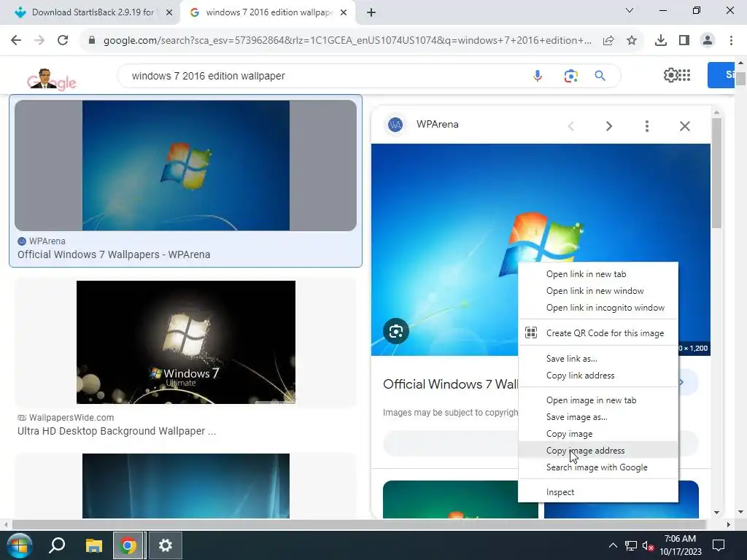Open the WPArena blue wallpaper thumbnail
The height and width of the screenshot is (560, 747).
click(186, 166)
